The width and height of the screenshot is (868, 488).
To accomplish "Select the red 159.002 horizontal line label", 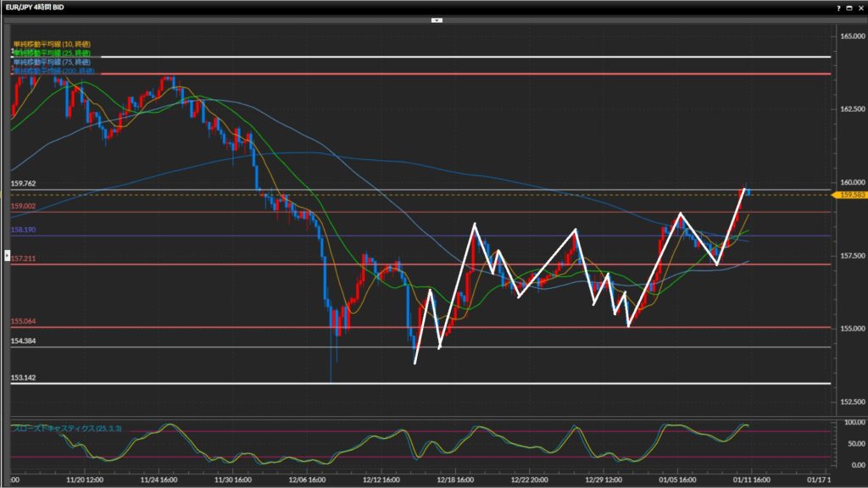I will [23, 206].
